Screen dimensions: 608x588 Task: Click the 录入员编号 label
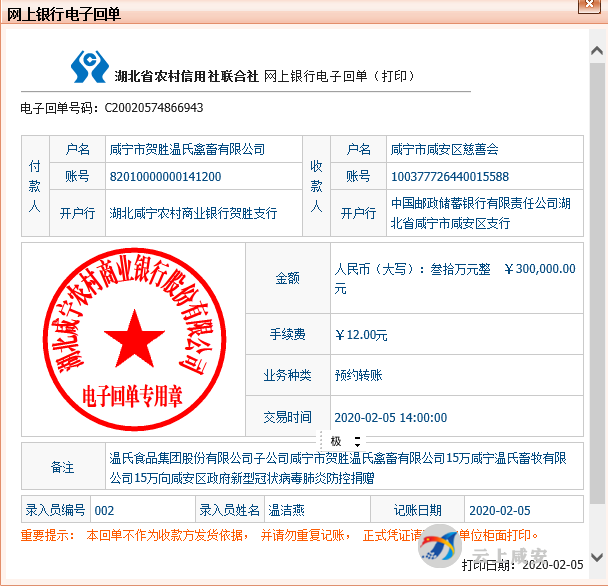coord(55,510)
